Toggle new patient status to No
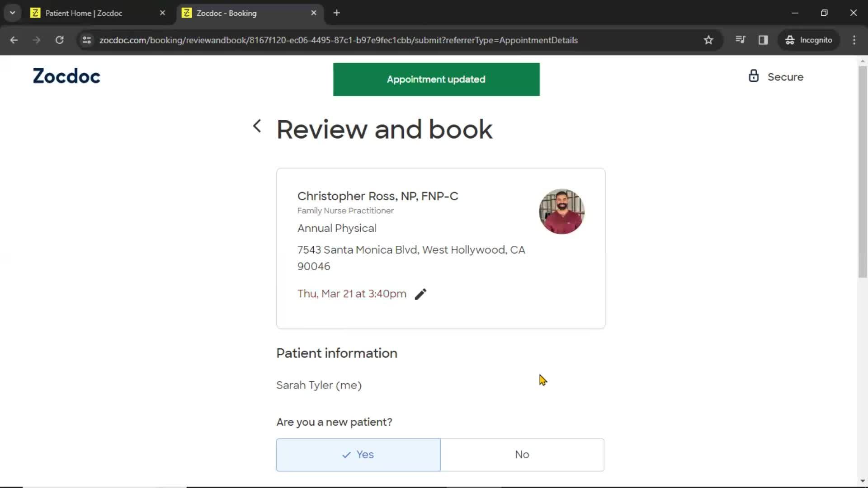 pyautogui.click(x=522, y=454)
